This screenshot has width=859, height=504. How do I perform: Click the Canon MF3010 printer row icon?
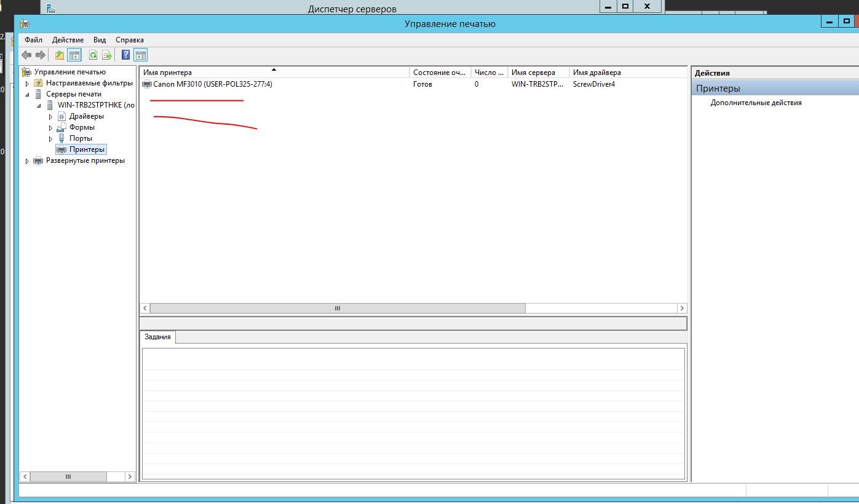[x=147, y=84]
